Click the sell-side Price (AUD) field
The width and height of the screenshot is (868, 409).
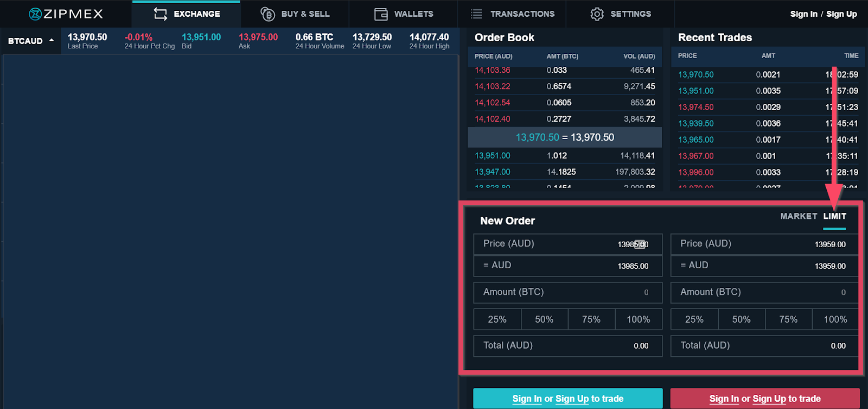tap(764, 244)
